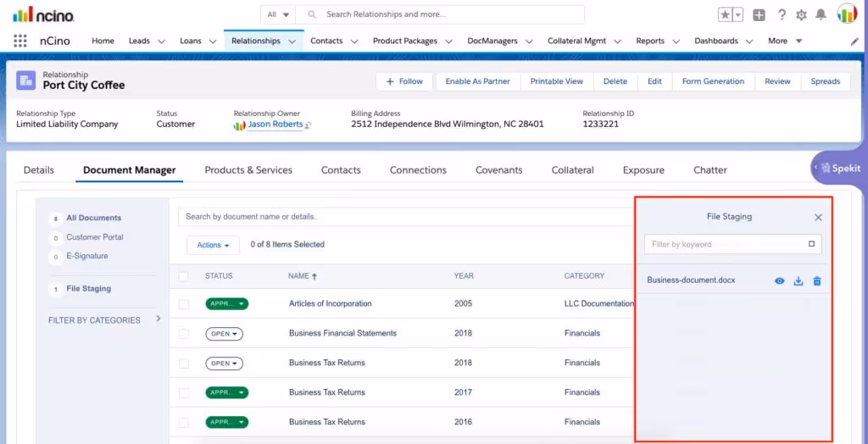Select Customer Portal in sidebar

click(x=95, y=237)
